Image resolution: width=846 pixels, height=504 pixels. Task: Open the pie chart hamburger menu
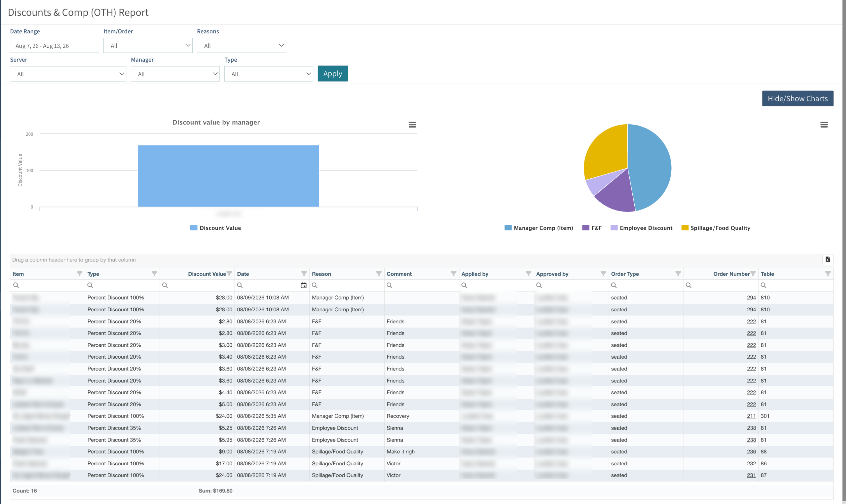[824, 125]
